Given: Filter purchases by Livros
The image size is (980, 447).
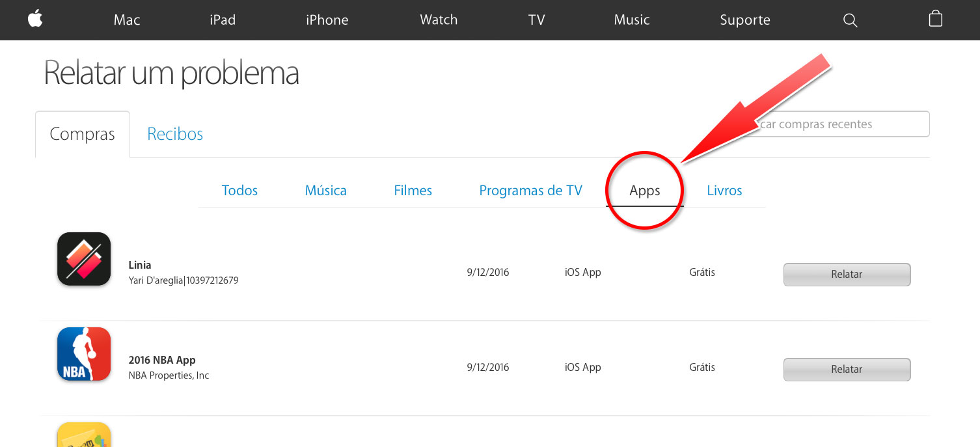Looking at the screenshot, I should pyautogui.click(x=724, y=191).
